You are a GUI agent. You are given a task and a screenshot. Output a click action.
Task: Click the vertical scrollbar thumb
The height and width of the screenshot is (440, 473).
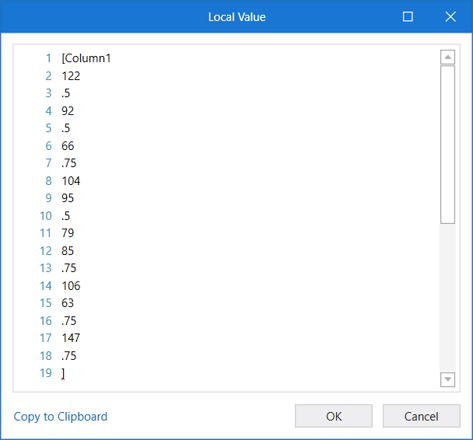point(448,144)
